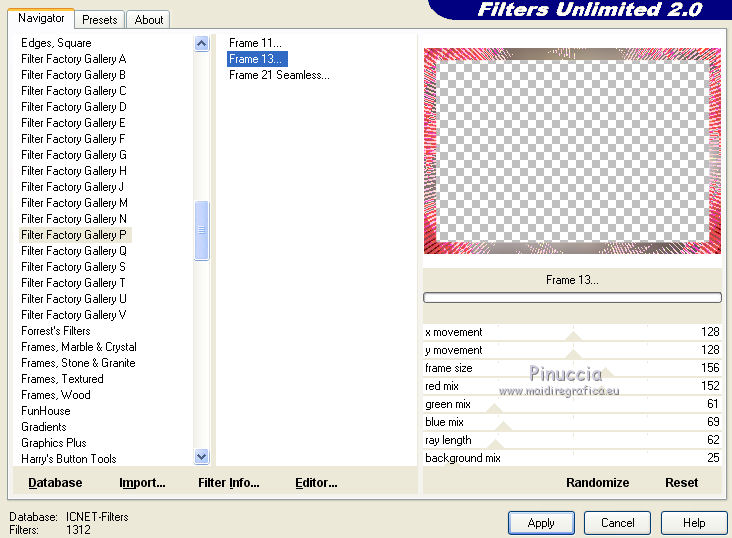
Task: Click the category list scroll down arrow
Action: (202, 456)
